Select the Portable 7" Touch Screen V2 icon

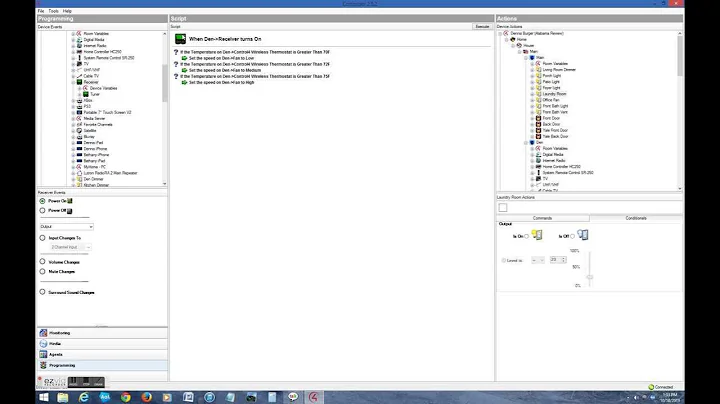click(x=79, y=112)
